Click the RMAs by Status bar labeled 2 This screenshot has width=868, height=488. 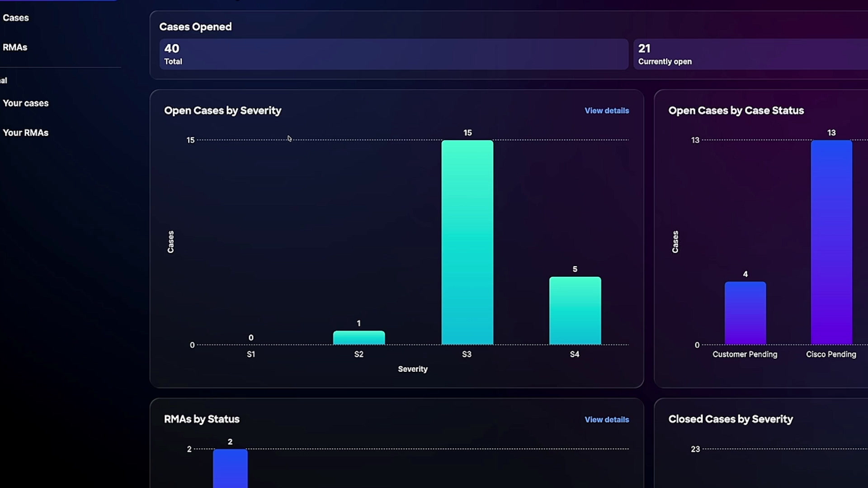coord(230,469)
